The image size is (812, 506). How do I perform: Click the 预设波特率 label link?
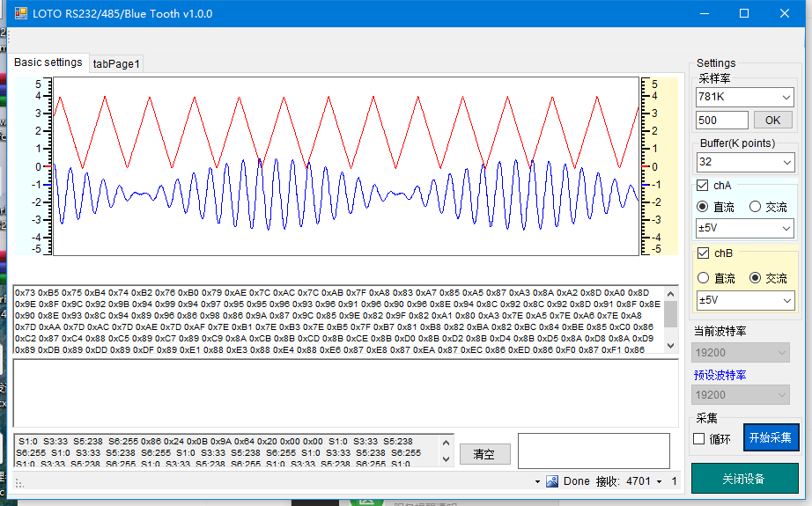tap(720, 375)
